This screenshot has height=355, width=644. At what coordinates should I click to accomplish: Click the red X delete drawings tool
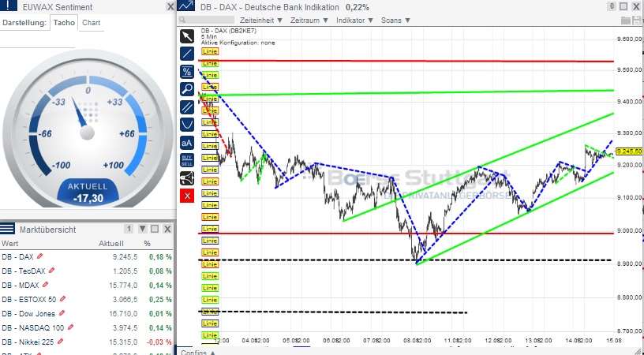pyautogui.click(x=187, y=196)
